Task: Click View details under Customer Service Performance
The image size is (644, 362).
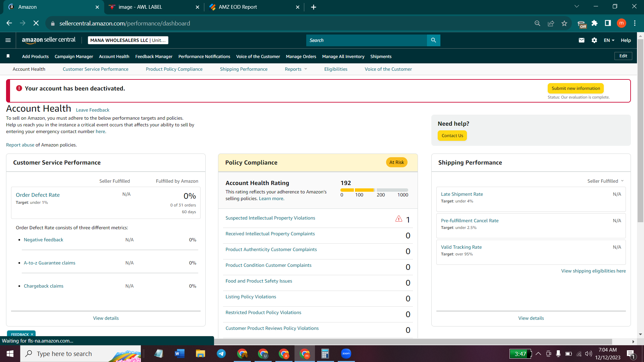Action: coord(106,318)
